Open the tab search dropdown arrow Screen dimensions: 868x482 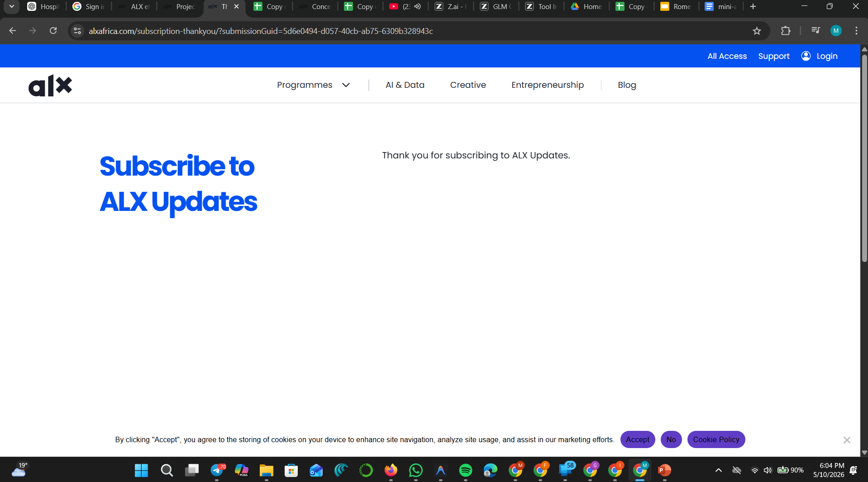click(x=11, y=7)
